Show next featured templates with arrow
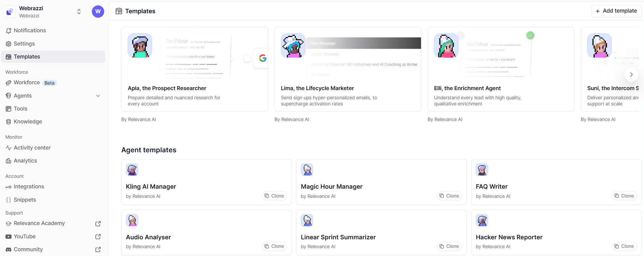The width and height of the screenshot is (644, 256). 631,74
